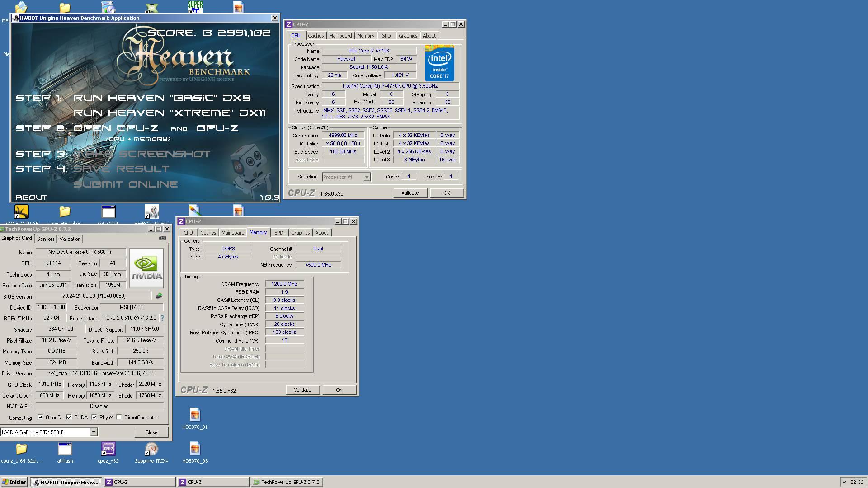This screenshot has height=488, width=868.
Task: Open the cpu-z_1.64-32bit folder
Action: click(21, 452)
